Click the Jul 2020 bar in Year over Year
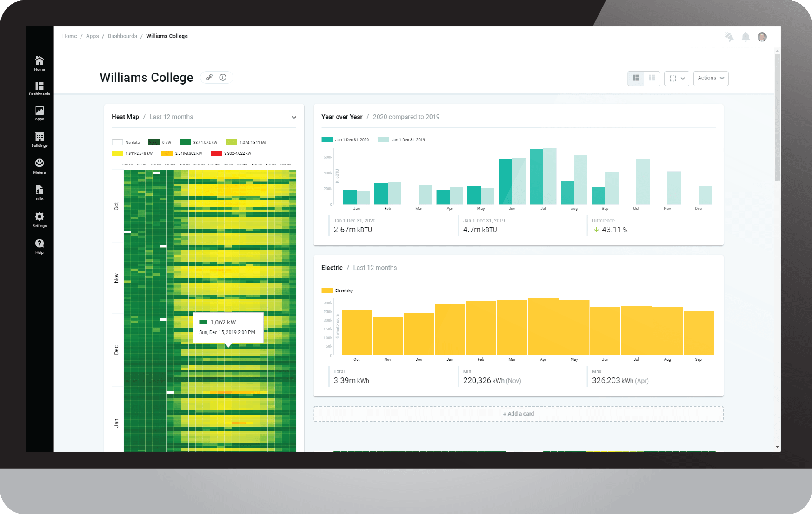Screen dimensions: 812x515 (x=536, y=177)
